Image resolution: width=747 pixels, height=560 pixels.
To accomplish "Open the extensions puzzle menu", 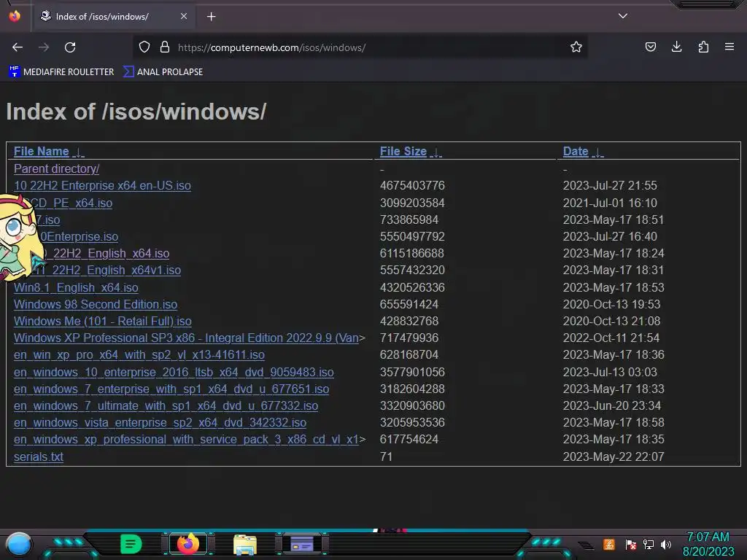I will point(703,47).
